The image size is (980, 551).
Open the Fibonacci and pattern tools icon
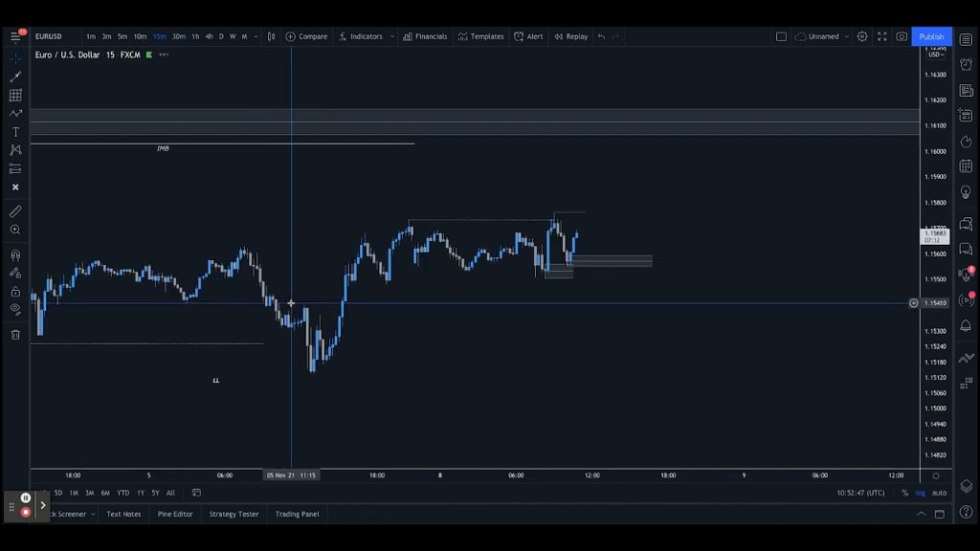[x=15, y=95]
